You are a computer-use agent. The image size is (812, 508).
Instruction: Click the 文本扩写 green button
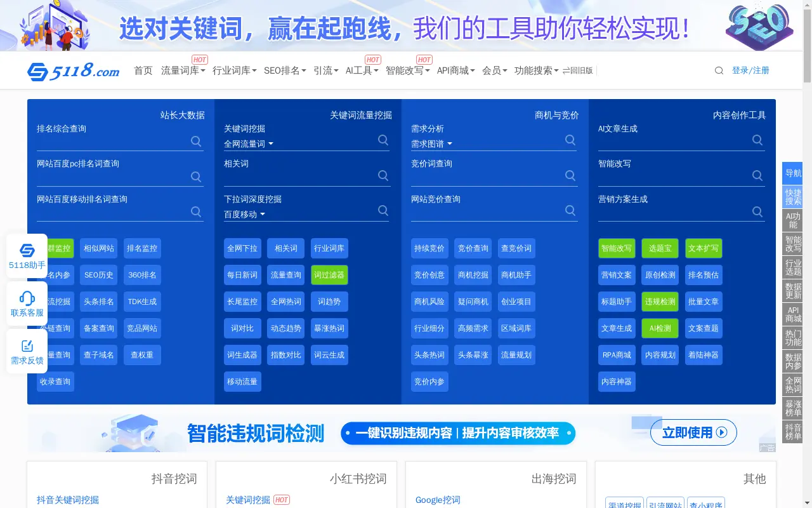pyautogui.click(x=704, y=248)
